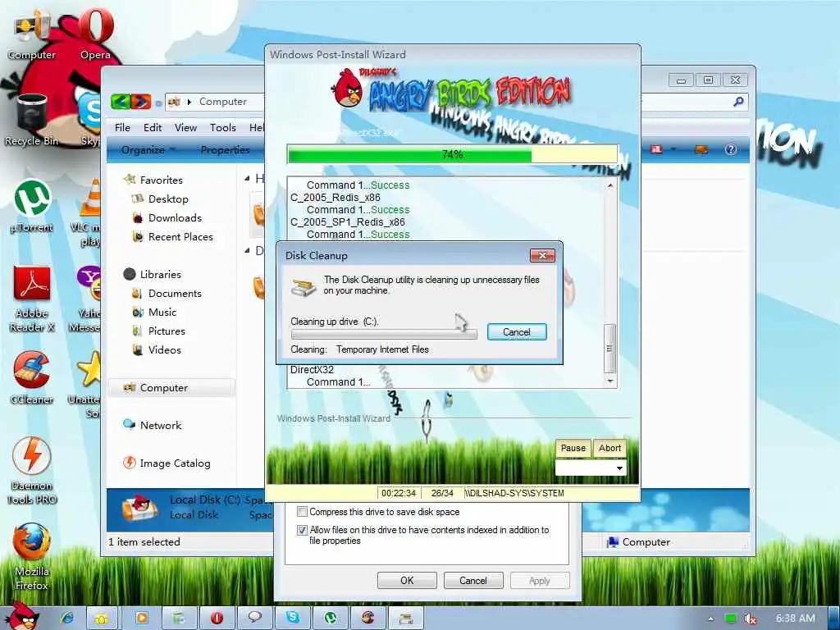Click the µTorrent taskbar button

click(x=330, y=618)
